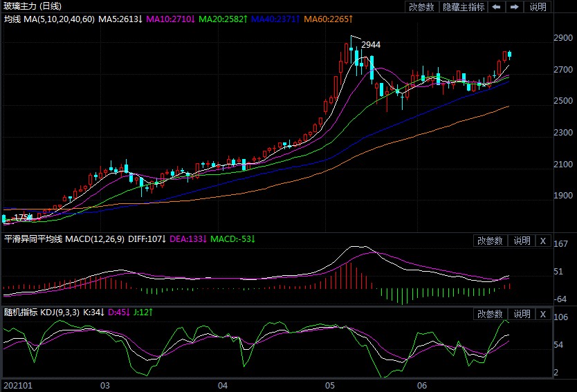Click the 平滑异同平均线 MACD(12,26,9) indicator name
This screenshot has height=392, width=577.
64,239
